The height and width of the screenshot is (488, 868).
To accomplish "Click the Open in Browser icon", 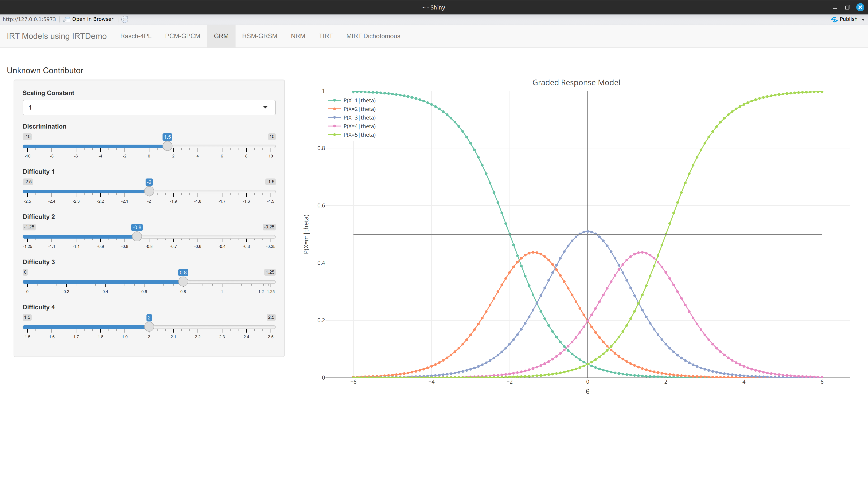I will (x=66, y=19).
